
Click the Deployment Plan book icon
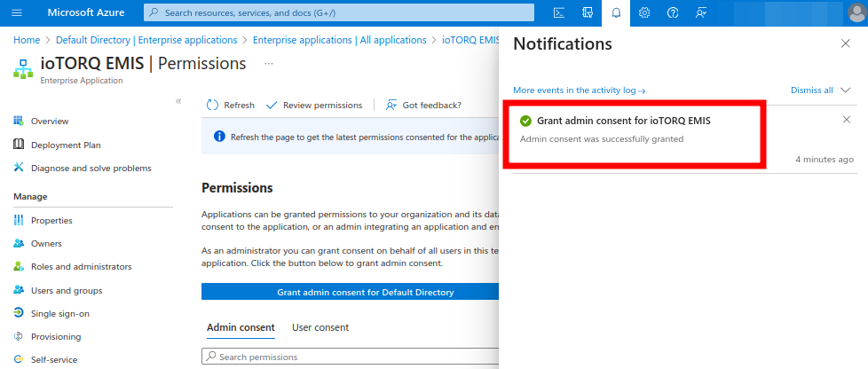[19, 145]
